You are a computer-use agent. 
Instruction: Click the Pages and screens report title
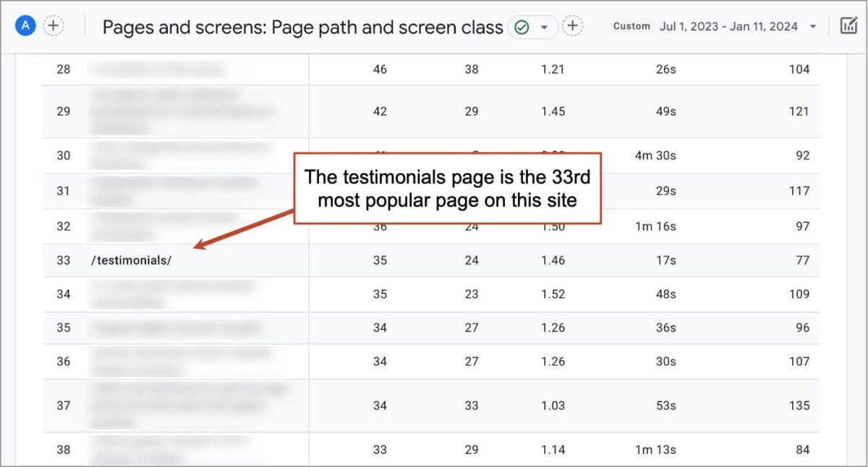[x=303, y=27]
